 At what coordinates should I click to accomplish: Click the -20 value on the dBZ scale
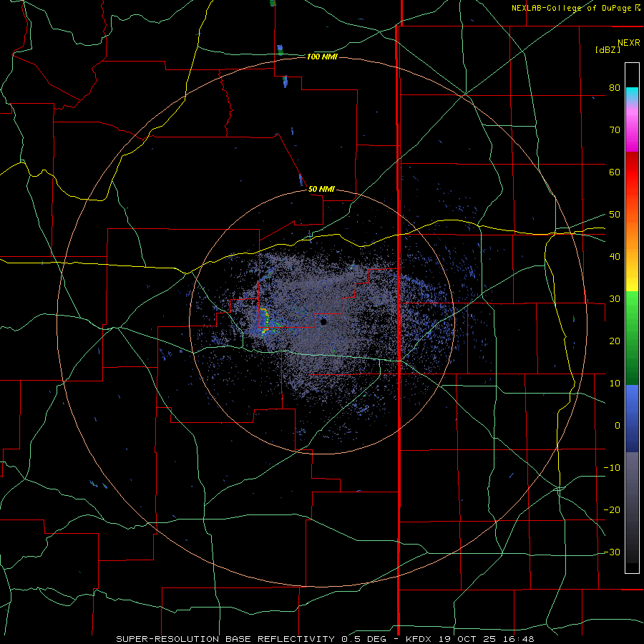click(612, 510)
